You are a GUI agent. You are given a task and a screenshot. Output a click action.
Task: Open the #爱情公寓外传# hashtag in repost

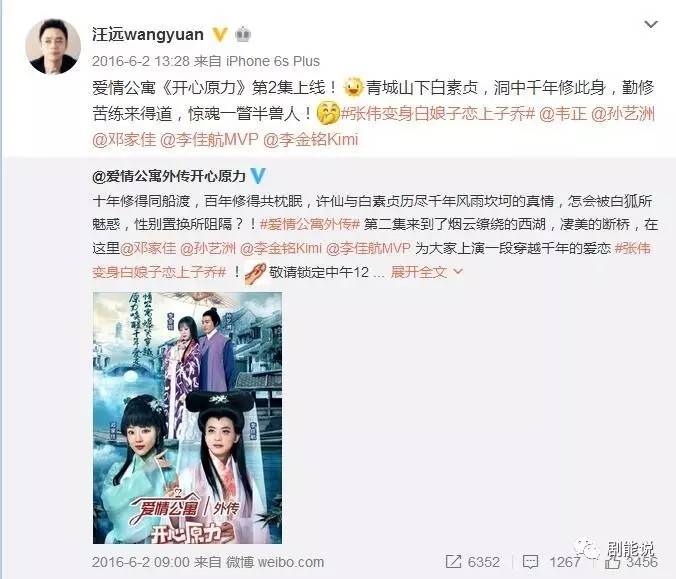(310, 224)
